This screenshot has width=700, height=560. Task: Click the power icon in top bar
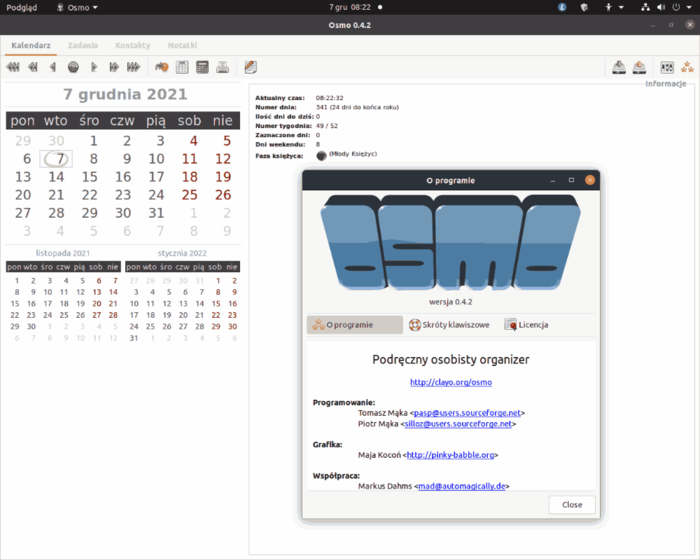[676, 7]
